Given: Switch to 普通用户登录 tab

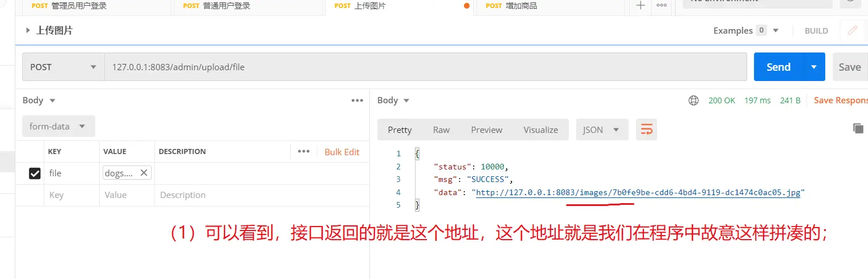Looking at the screenshot, I should pos(217,6).
